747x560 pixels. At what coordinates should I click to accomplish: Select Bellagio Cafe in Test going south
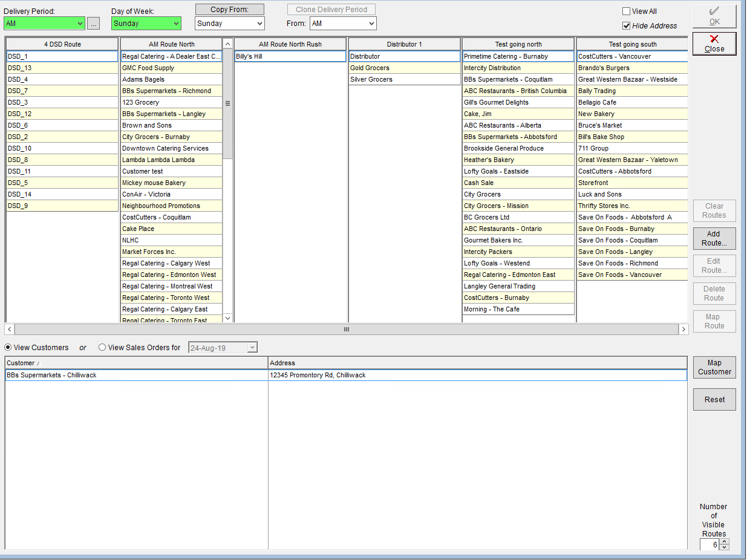coord(633,102)
